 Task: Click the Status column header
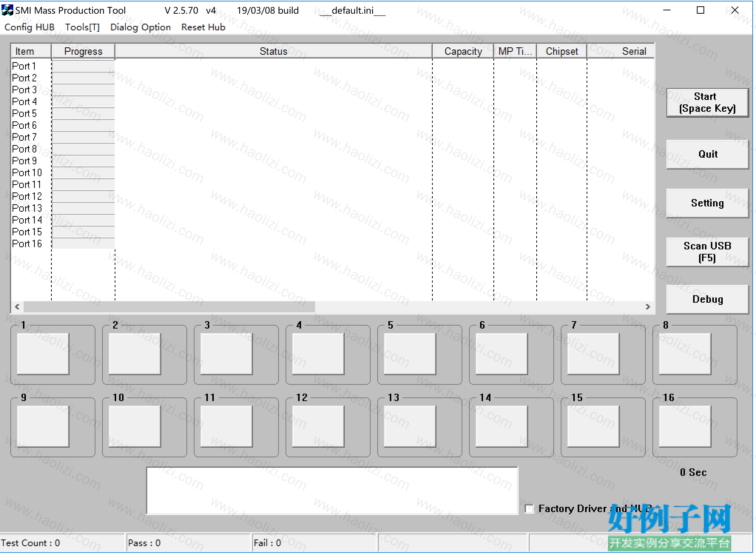click(274, 51)
